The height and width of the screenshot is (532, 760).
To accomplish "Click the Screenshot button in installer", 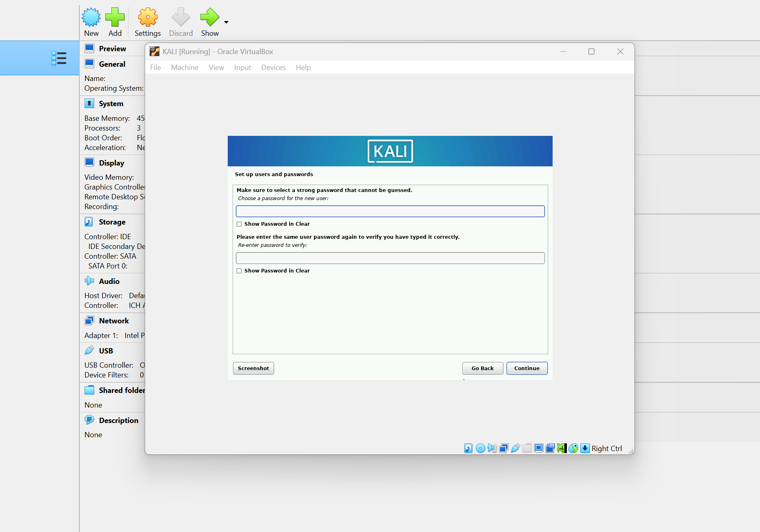I will pyautogui.click(x=253, y=368).
